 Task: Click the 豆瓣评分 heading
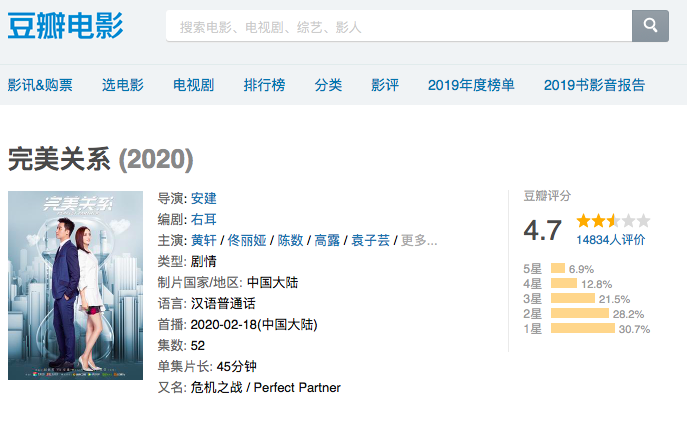[547, 195]
